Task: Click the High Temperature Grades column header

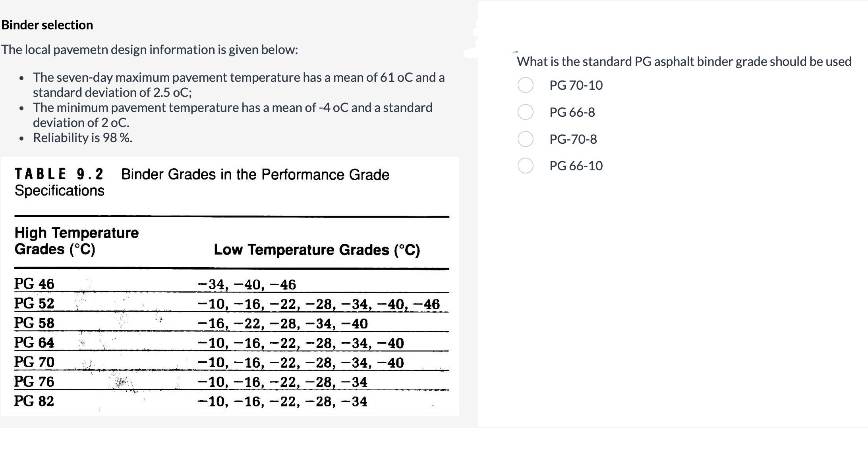Action: point(77,241)
